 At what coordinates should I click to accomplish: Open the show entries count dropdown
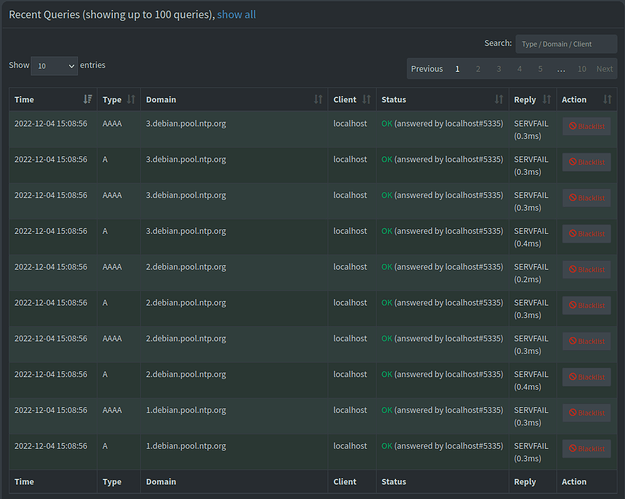pyautogui.click(x=55, y=65)
